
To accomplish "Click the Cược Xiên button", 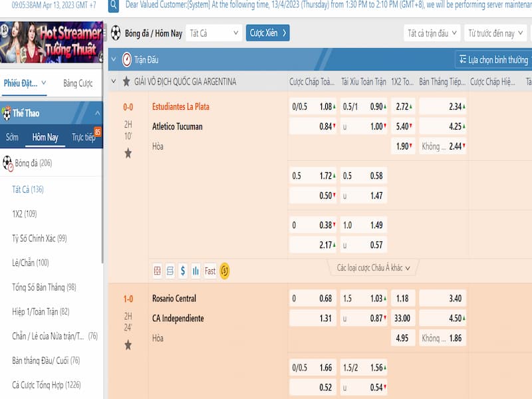I will (x=267, y=33).
